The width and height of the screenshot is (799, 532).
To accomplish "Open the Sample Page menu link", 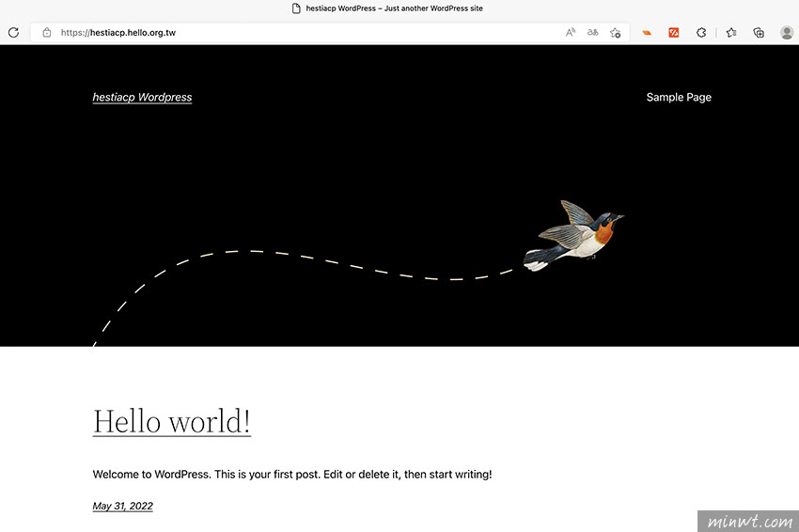I will click(x=679, y=98).
